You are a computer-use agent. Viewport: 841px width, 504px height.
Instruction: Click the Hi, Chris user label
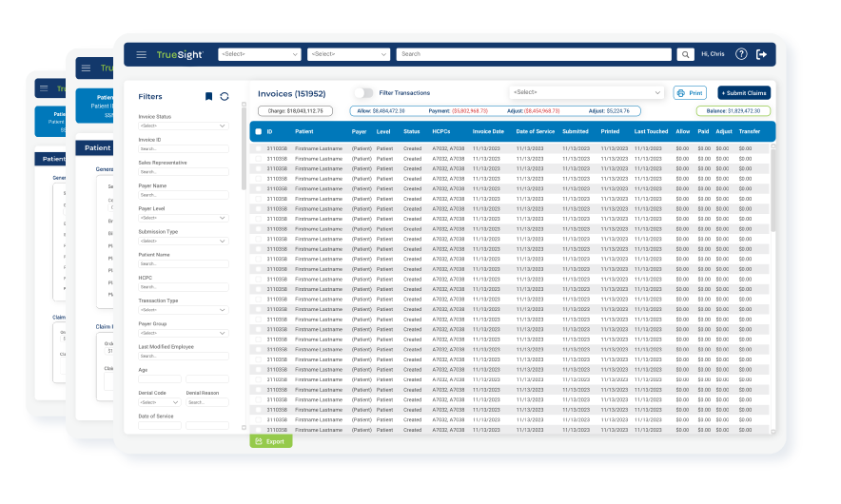713,54
